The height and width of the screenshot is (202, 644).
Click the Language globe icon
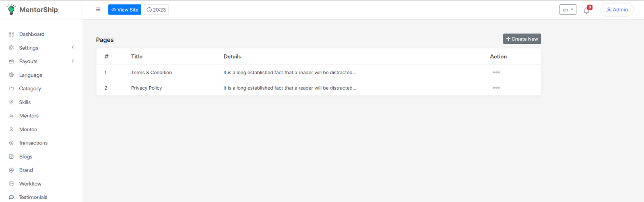tap(11, 75)
